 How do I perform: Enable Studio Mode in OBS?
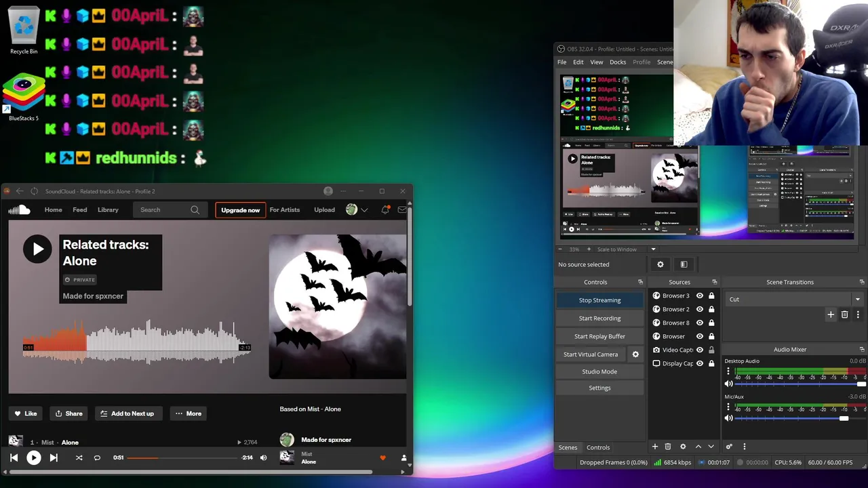[599, 371]
